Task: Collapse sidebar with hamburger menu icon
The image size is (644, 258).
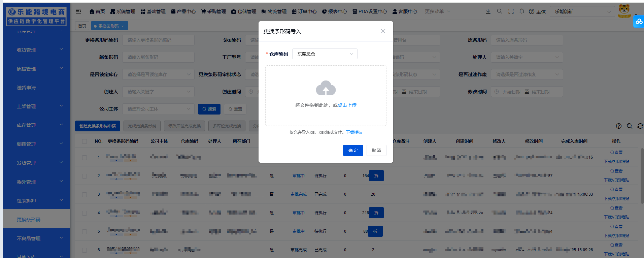Action: coord(78,11)
